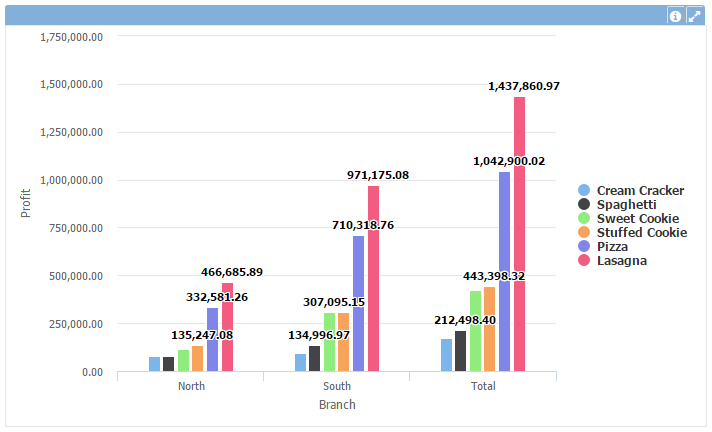Hide the Stuffed Cookie series via legend text
The height and width of the screenshot is (432, 712).
(x=641, y=232)
